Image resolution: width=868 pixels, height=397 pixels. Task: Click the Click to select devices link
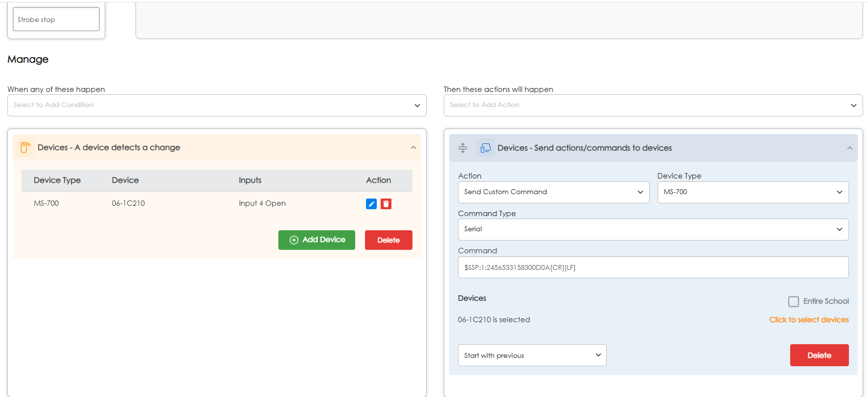click(x=809, y=320)
